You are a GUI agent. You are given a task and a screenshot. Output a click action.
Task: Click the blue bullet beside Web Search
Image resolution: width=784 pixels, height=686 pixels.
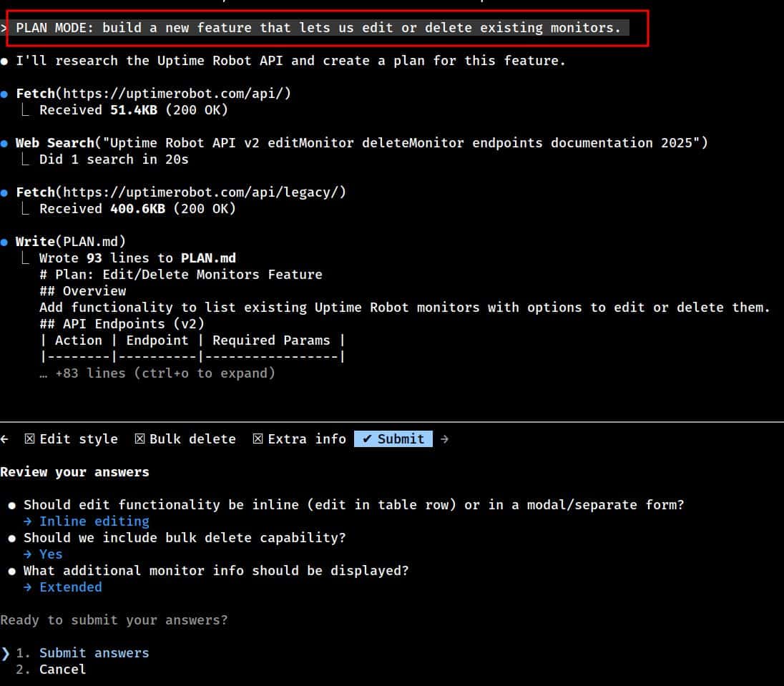click(4, 143)
